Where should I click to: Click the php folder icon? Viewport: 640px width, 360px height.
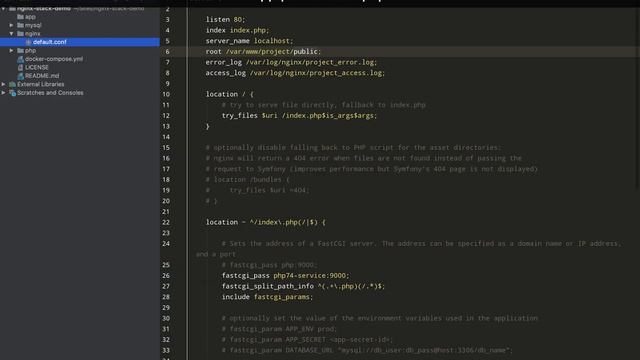pos(20,51)
